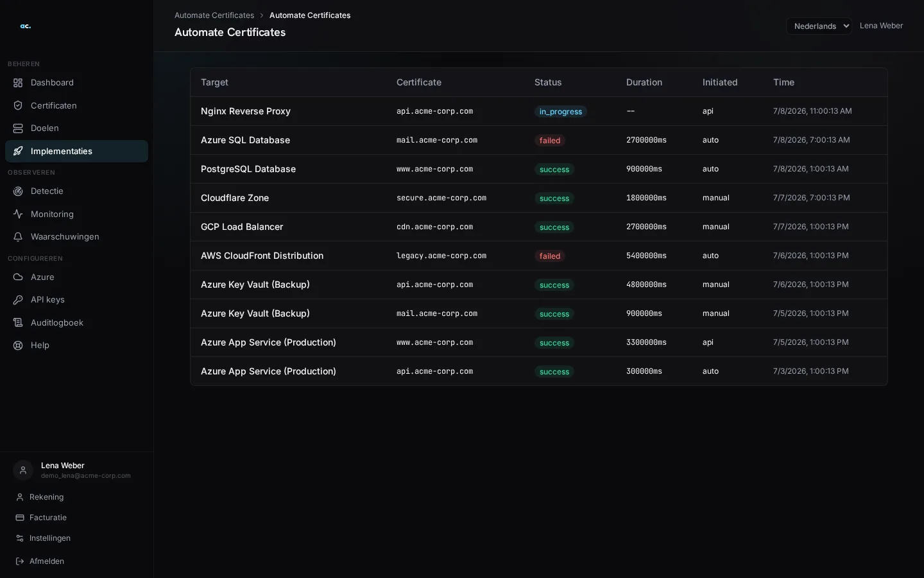This screenshot has width=924, height=578.
Task: Click the 5400000ms duration value
Action: 646,256
